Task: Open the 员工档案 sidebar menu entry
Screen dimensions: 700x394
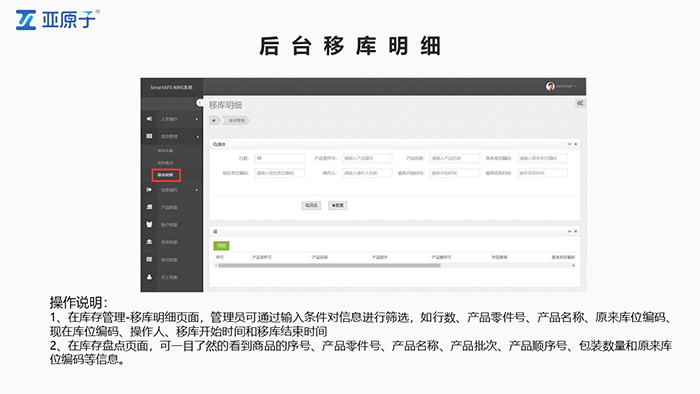Action: pos(169,277)
